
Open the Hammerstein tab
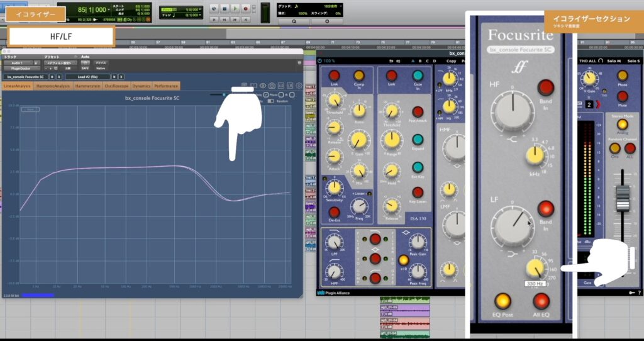click(88, 86)
